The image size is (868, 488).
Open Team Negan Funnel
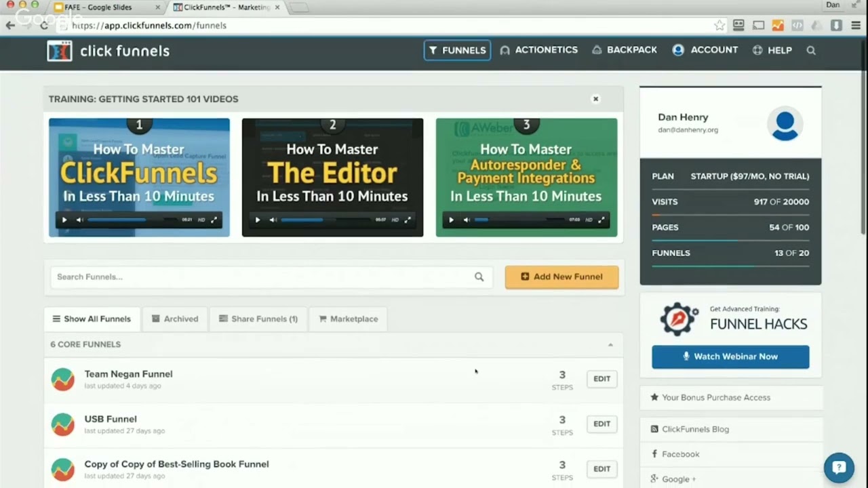tap(128, 374)
